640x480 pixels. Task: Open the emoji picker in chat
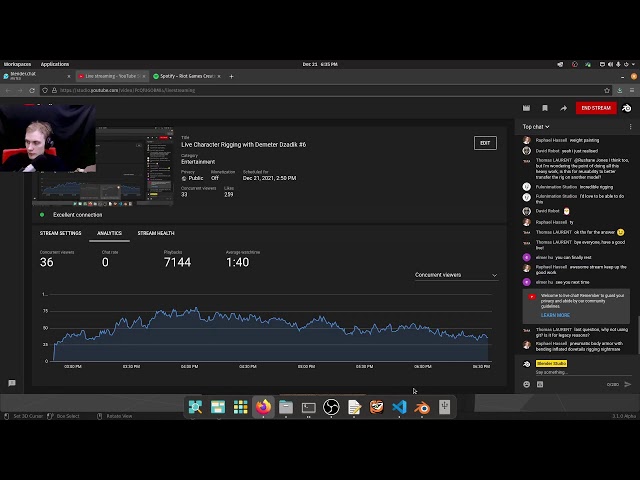point(527,384)
